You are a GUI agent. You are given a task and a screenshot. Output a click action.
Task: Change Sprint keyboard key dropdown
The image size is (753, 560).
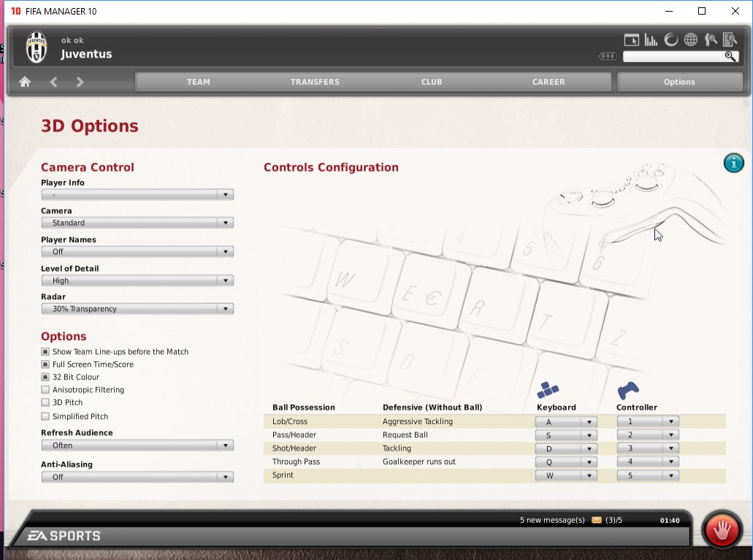566,475
